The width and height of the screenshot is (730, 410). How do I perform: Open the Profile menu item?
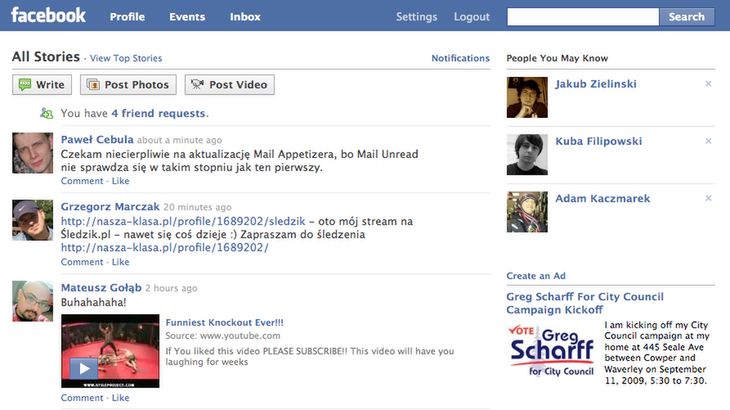tap(127, 17)
